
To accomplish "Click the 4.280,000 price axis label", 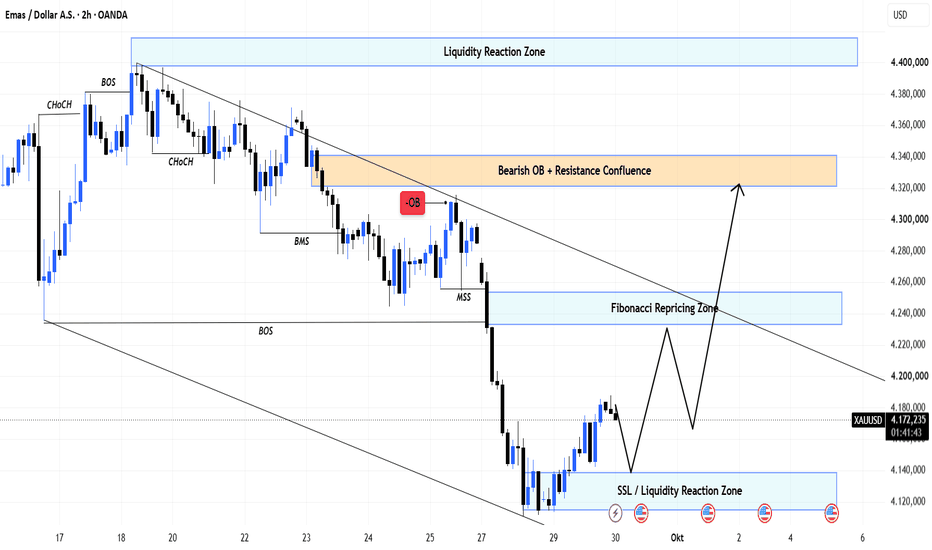I will pyautogui.click(x=908, y=250).
